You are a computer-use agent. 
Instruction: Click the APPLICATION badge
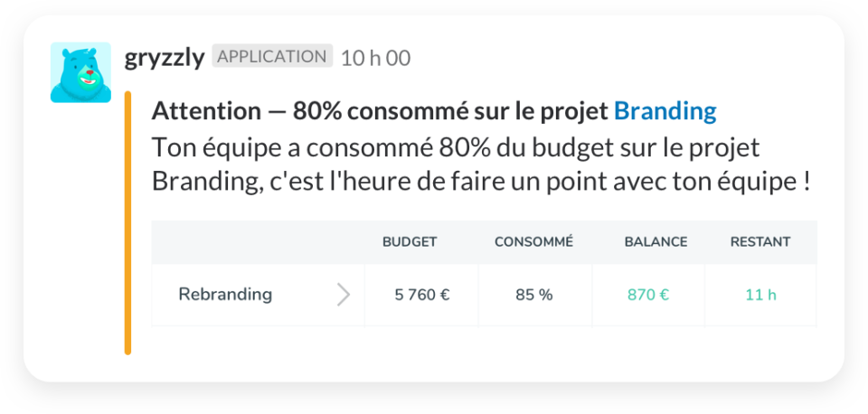tap(272, 56)
